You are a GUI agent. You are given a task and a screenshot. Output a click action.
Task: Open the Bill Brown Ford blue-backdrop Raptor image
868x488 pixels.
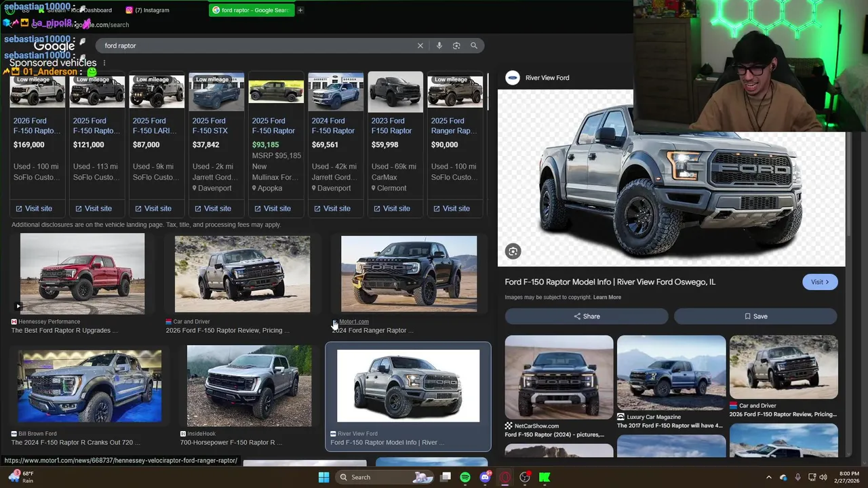point(90,386)
